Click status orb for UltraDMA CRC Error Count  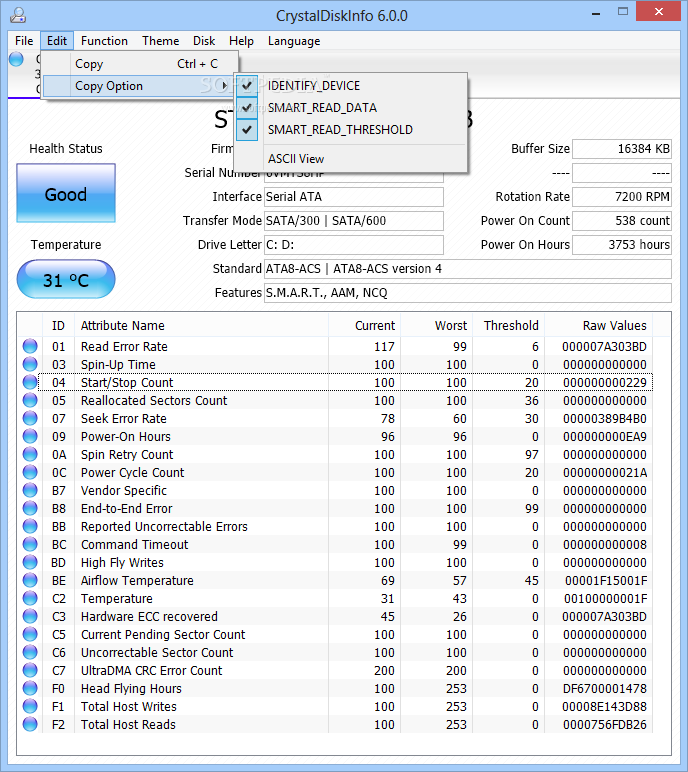coord(30,670)
